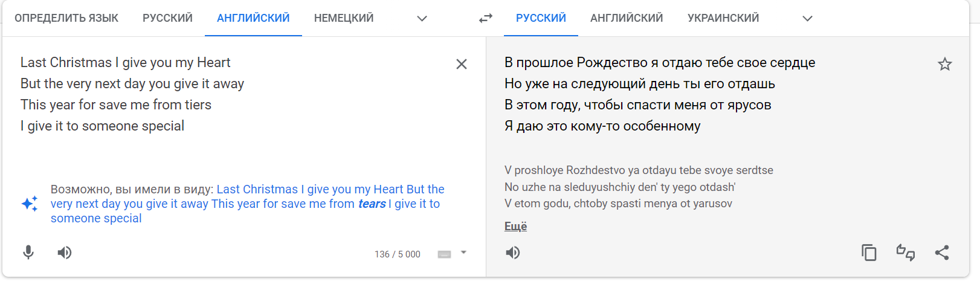
Task: Expand more target languages chevron
Action: [807, 18]
